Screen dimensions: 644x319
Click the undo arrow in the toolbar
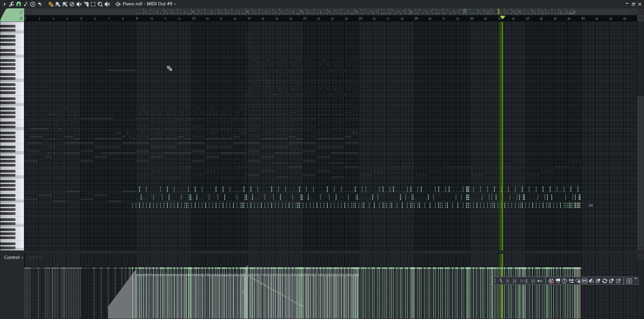[x=40, y=4]
